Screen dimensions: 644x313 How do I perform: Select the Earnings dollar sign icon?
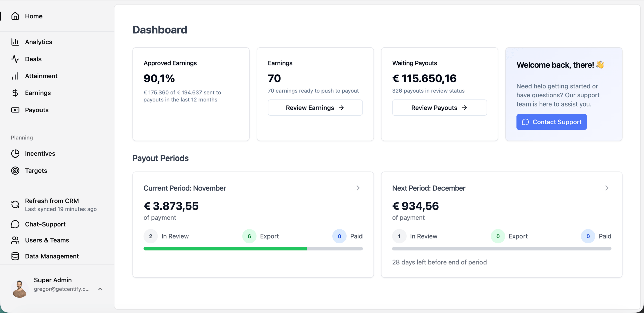tap(15, 93)
